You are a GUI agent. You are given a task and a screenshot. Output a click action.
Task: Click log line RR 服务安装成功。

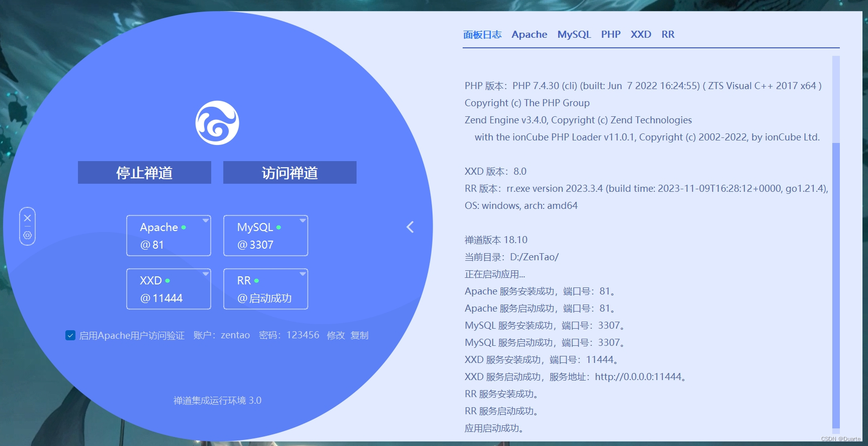[502, 394]
